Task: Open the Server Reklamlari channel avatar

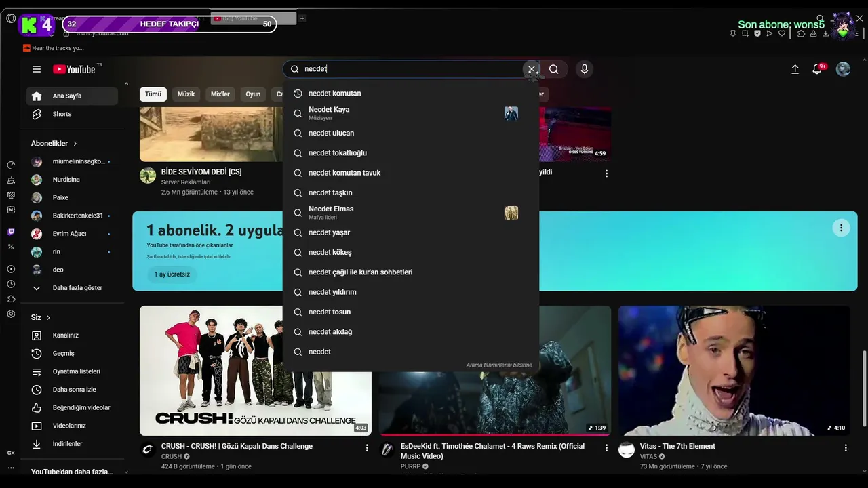Action: coord(148,176)
